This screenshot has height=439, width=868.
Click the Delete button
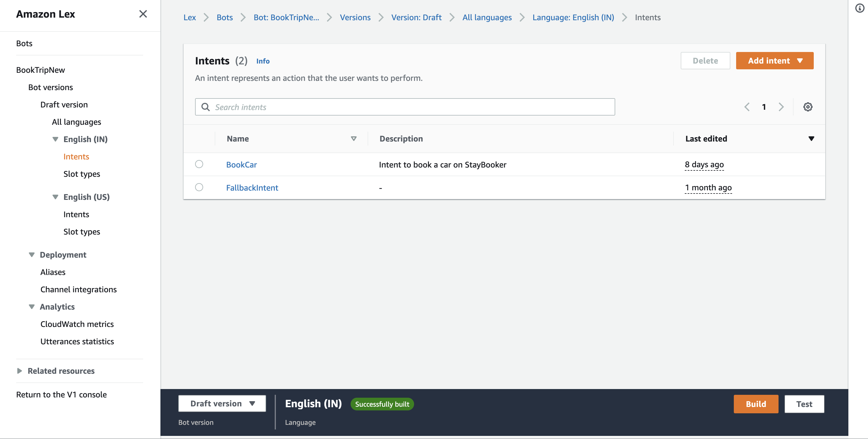point(705,61)
